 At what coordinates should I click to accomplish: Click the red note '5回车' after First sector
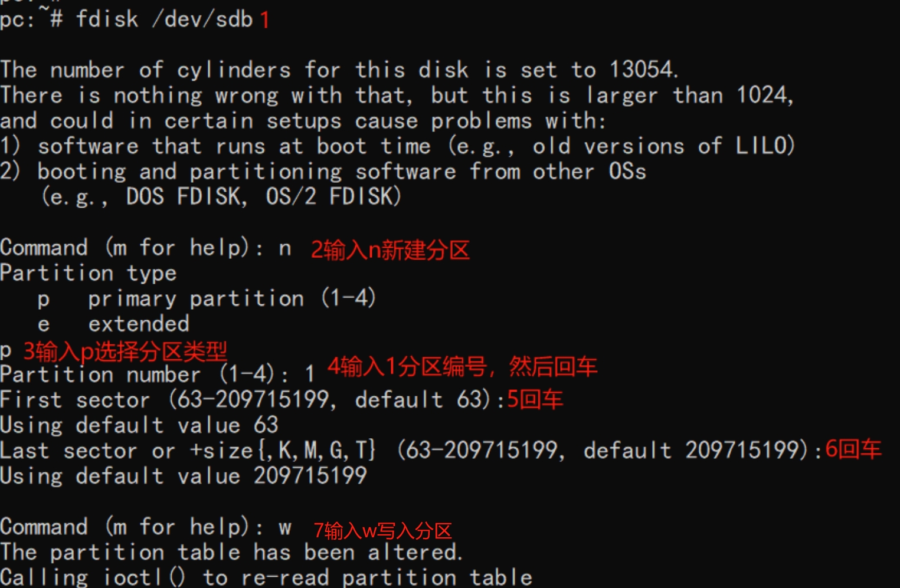pos(535,400)
